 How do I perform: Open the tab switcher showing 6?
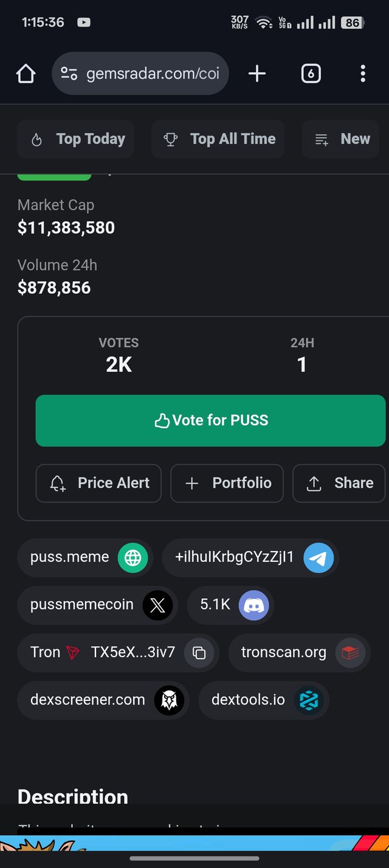[311, 74]
